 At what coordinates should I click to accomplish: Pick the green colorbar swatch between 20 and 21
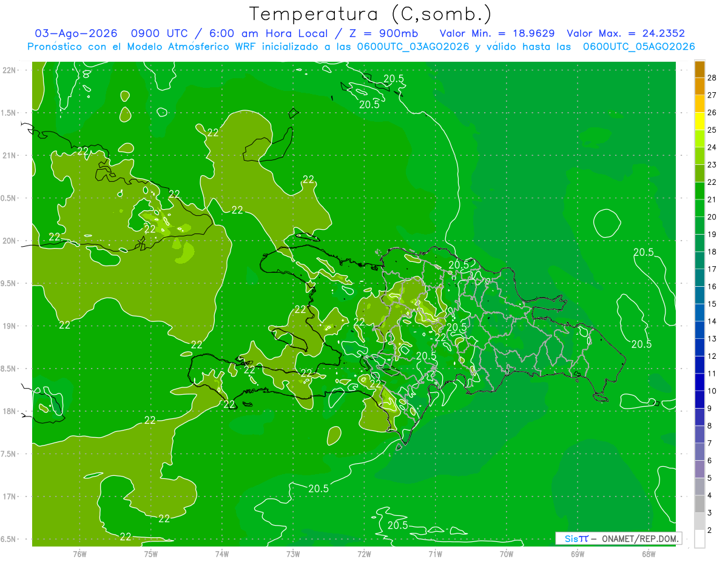coord(699,209)
